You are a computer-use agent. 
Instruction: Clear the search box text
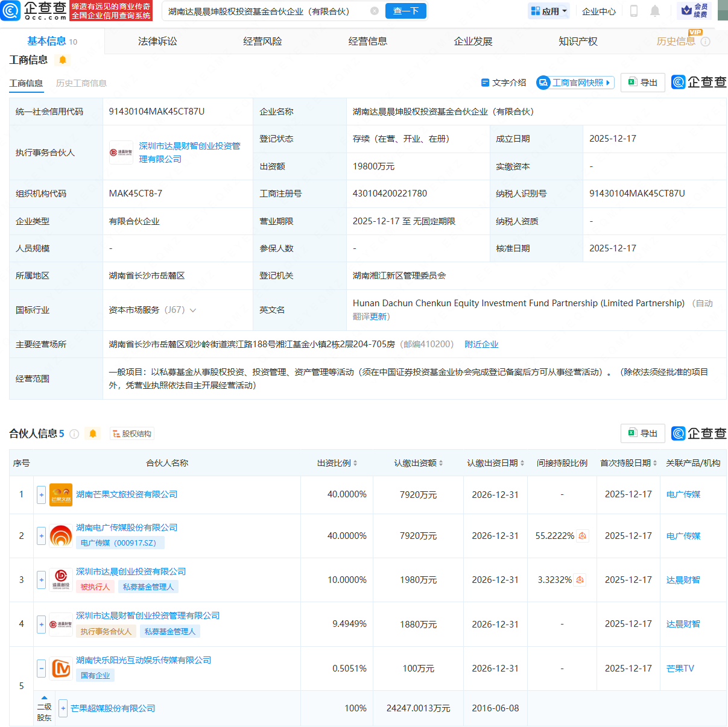375,11
